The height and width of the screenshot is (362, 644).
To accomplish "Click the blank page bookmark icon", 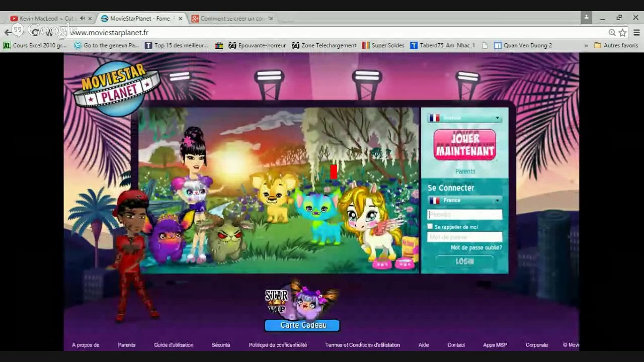I will click(485, 45).
